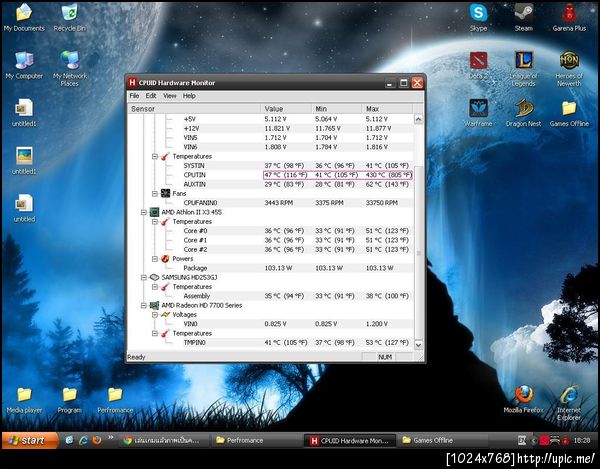The width and height of the screenshot is (600, 469).
Task: Select the AUXTIN temperature row
Action: click(271, 184)
